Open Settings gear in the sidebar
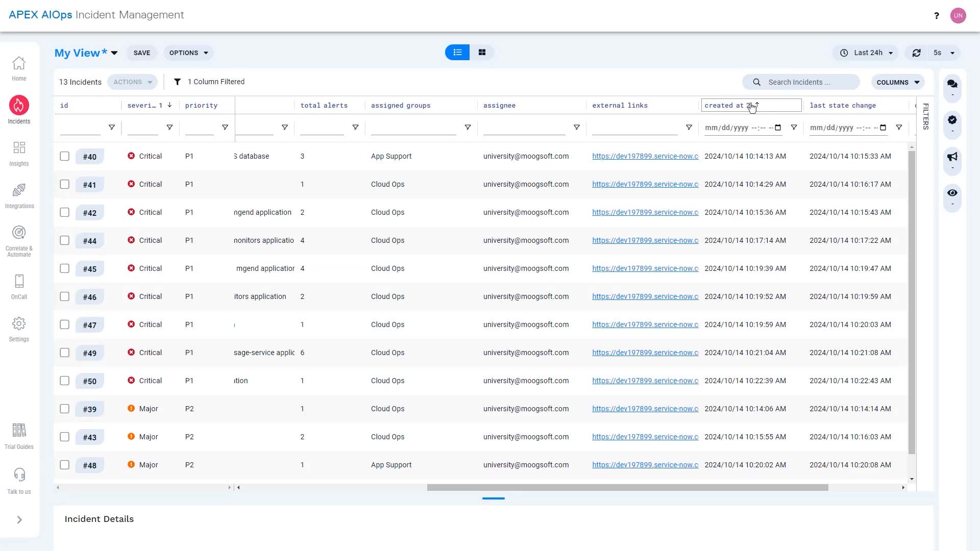Screen dimensions: 980x551 19,329
